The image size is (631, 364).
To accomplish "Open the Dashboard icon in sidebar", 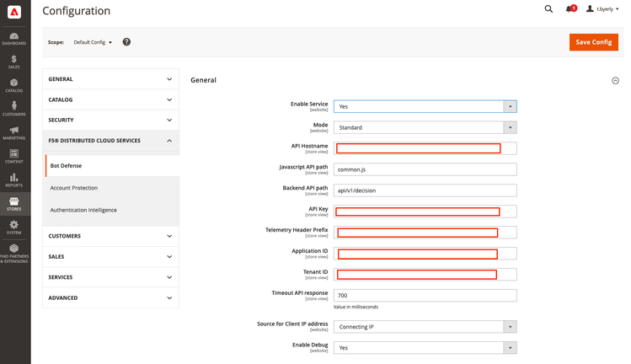I will [x=14, y=35].
